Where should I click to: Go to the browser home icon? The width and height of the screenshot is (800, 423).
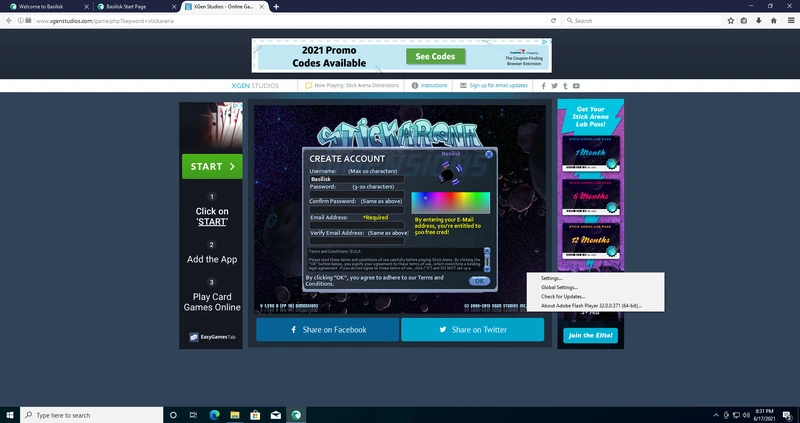click(x=773, y=20)
